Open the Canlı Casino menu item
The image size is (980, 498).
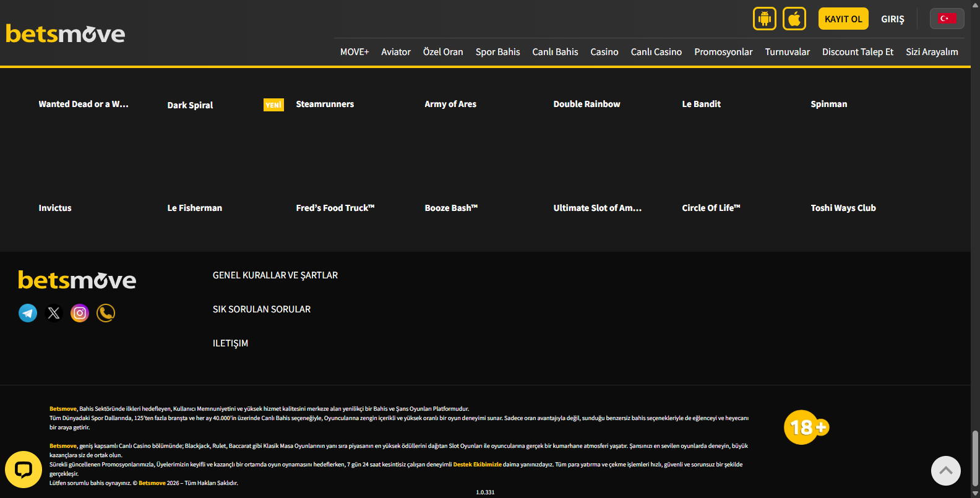[x=656, y=52]
